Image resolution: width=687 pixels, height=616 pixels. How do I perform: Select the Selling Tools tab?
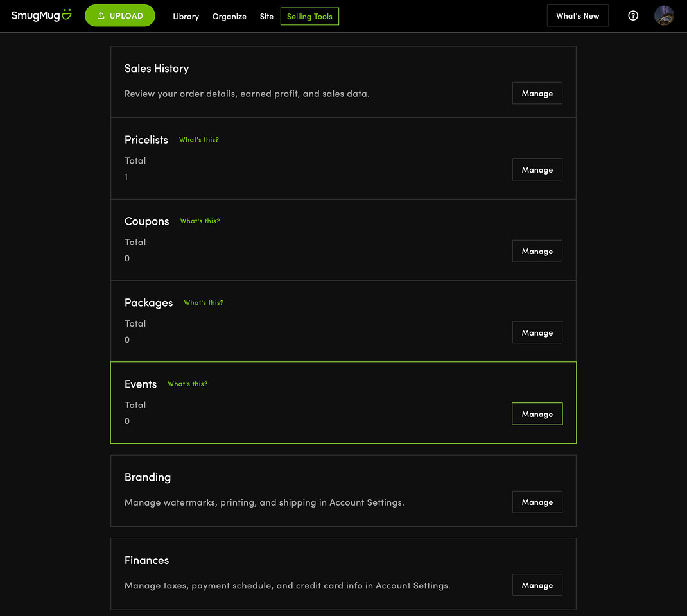click(x=309, y=16)
